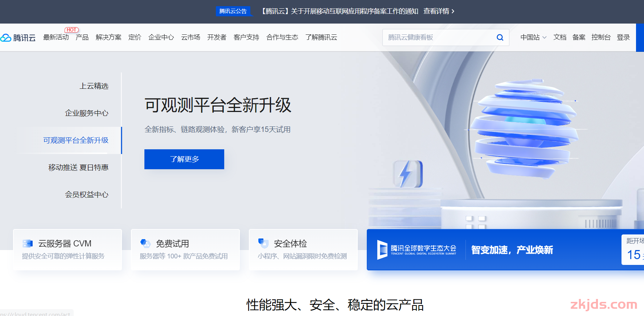Expand the 中国站 region dropdown

(533, 37)
